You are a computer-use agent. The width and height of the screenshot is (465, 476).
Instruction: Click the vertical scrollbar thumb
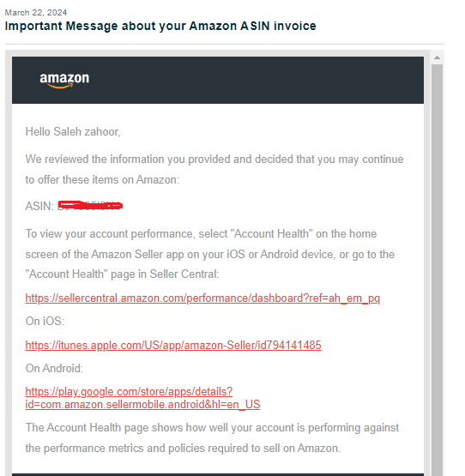(x=437, y=270)
